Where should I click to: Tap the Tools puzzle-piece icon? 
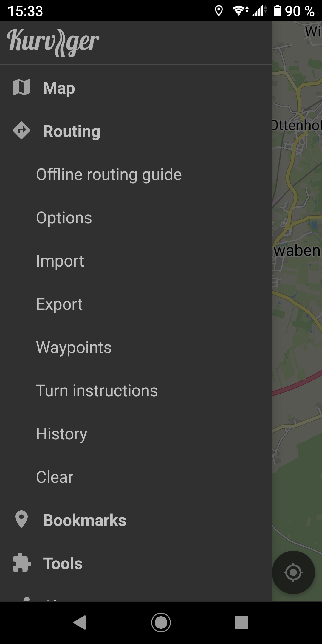pyautogui.click(x=21, y=563)
